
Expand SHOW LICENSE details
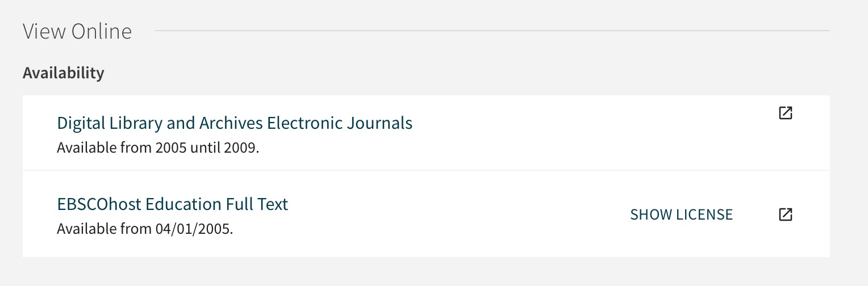(x=682, y=214)
